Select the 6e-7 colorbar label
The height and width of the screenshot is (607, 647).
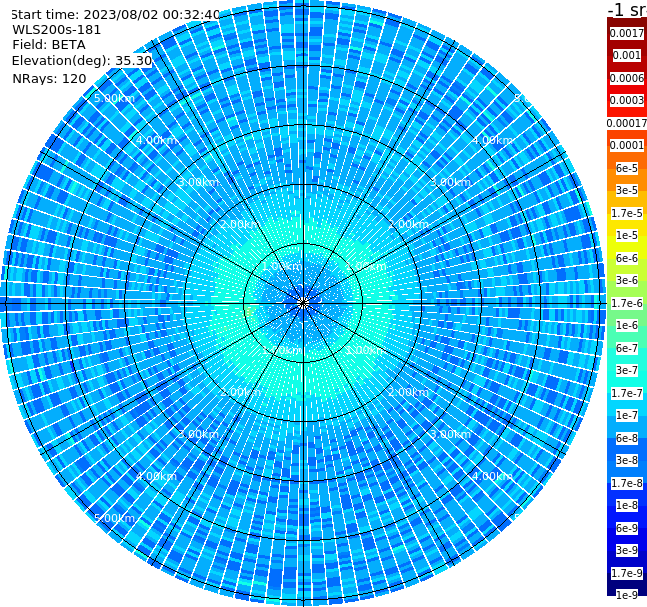coord(627,348)
